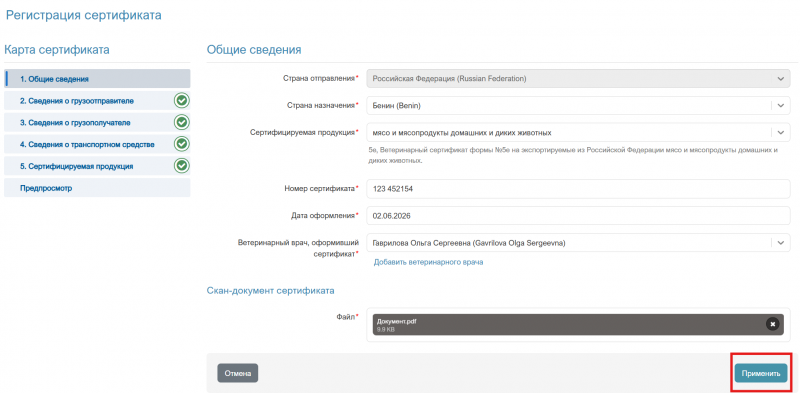800x393 pixels.
Task: Switch to 4. Сведения о транспортном средстве
Action: [97, 144]
